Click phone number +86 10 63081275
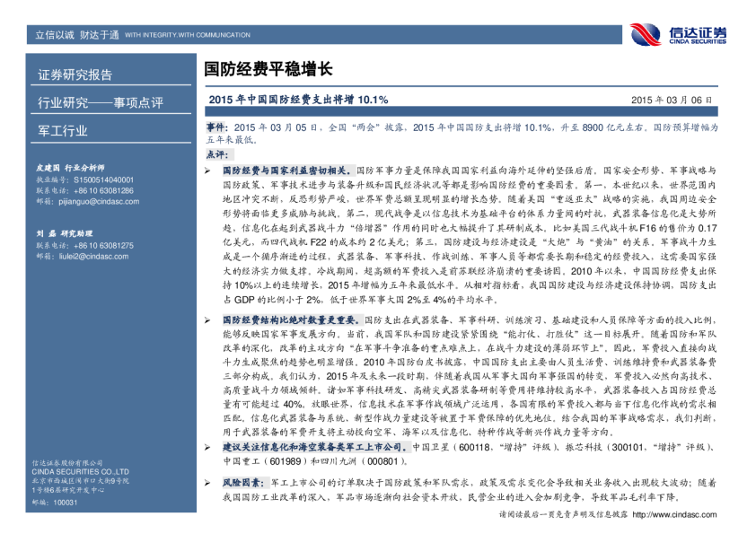This screenshot has height=534, width=756. (103, 246)
